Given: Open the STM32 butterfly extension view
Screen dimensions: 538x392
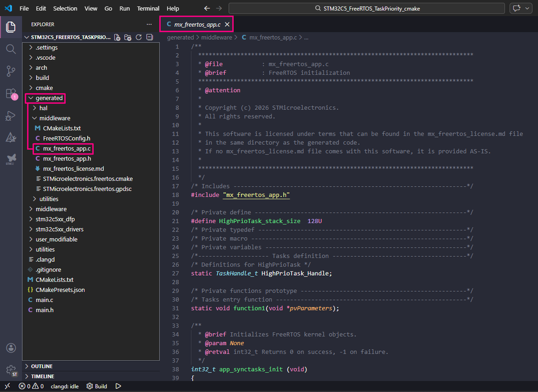Looking at the screenshot, I should click(x=11, y=159).
